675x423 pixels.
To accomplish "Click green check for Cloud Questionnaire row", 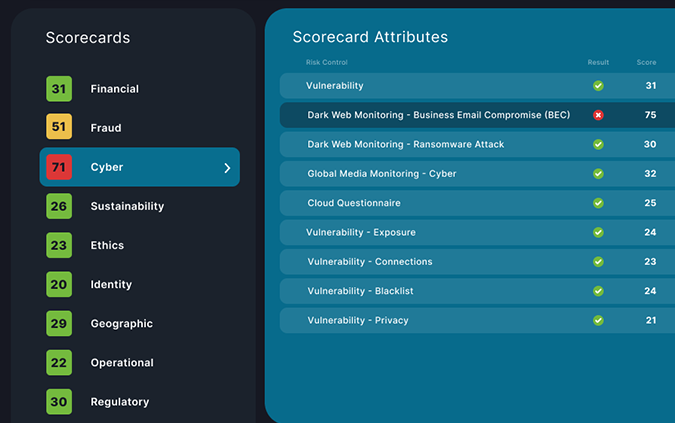I will click(598, 203).
